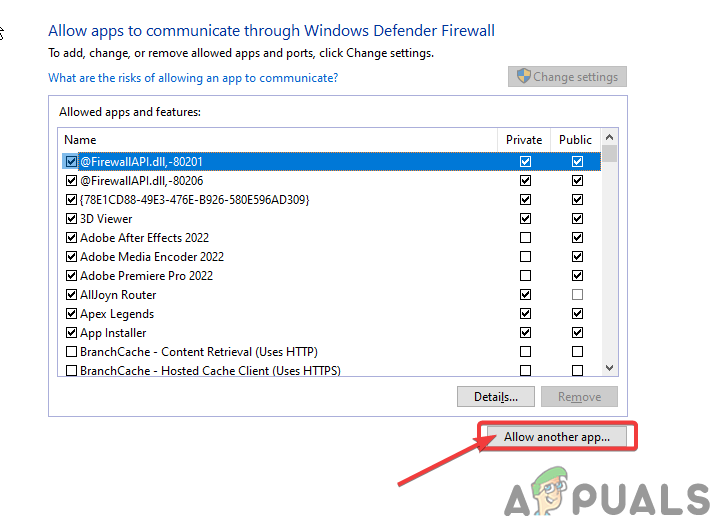Click Allow another app... button

557,437
